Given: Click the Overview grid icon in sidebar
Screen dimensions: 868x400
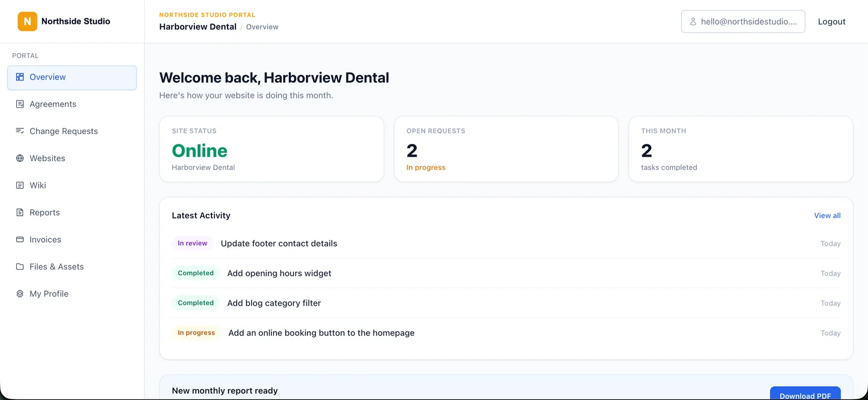Looking at the screenshot, I should (20, 77).
